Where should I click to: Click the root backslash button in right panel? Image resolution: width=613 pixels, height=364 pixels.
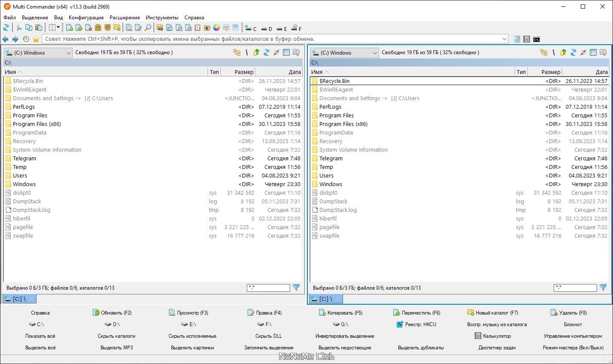pos(554,52)
